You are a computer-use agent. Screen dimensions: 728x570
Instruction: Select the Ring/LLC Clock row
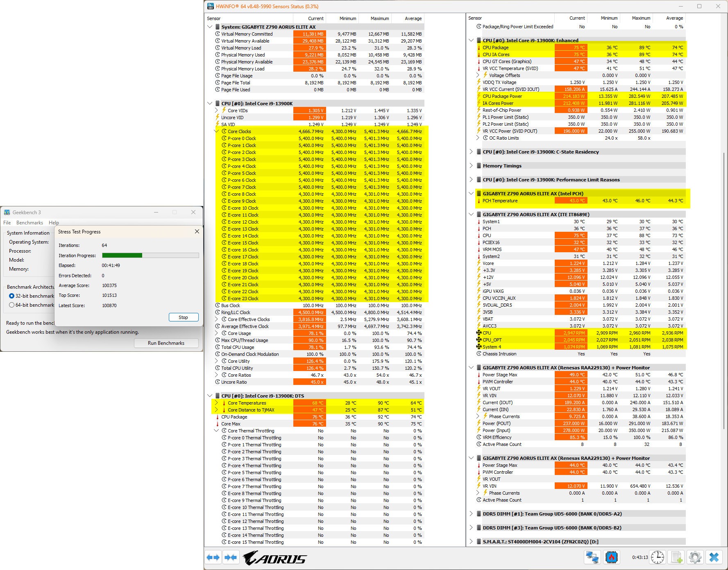click(x=319, y=312)
